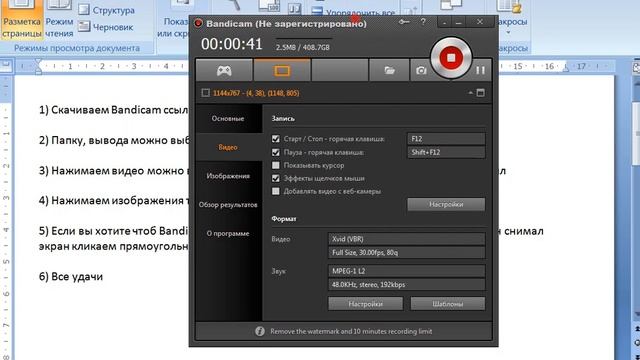Collapse the capture area bar arrow

click(x=471, y=93)
